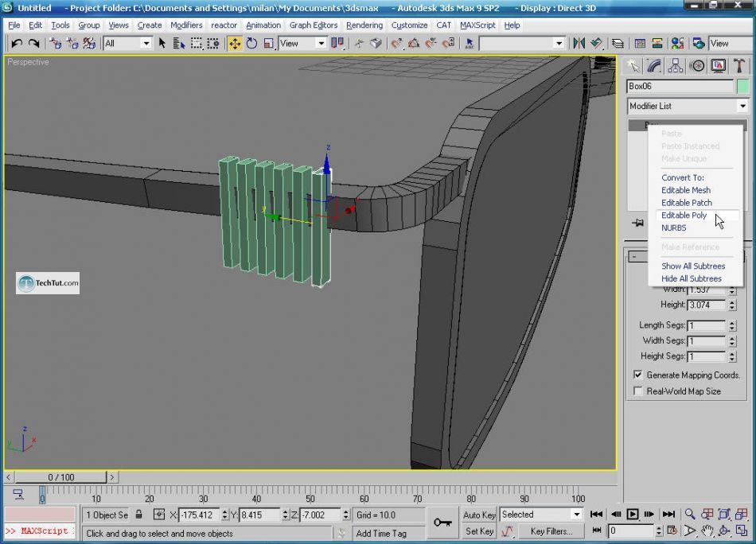Go to the start frame button
This screenshot has width=756, height=544.
(596, 514)
